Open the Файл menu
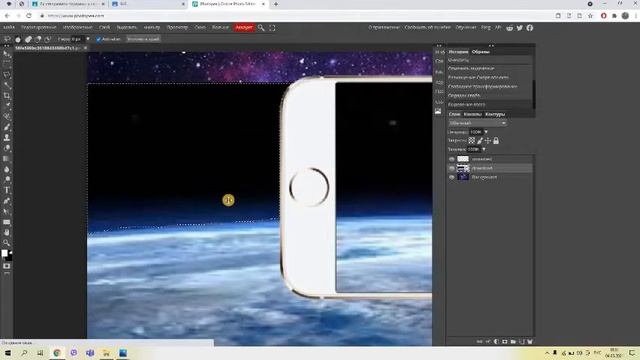This screenshot has width=640, height=360. (x=9, y=27)
